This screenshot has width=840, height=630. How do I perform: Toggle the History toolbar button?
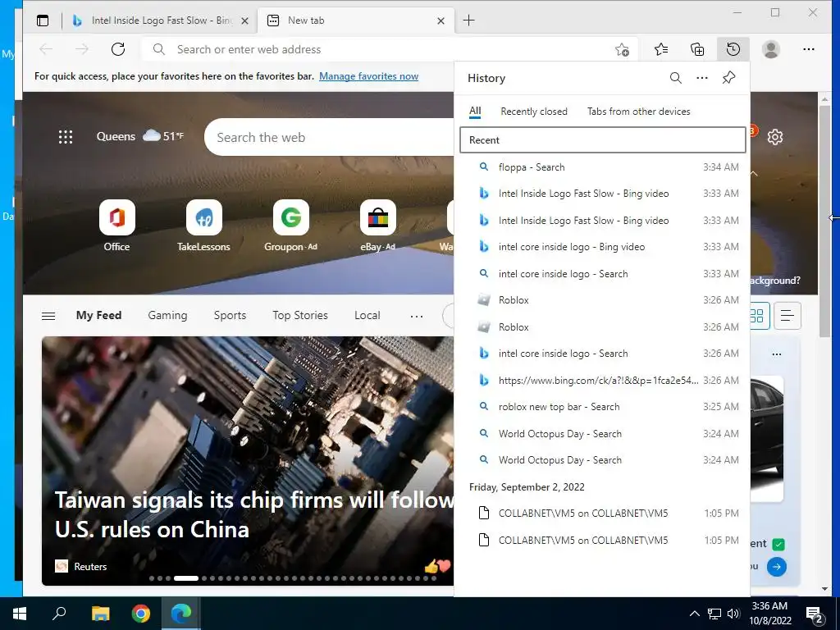733,49
